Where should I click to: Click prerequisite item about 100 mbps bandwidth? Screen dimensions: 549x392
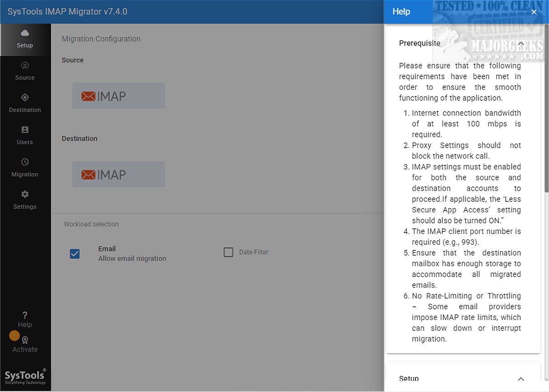[x=467, y=124]
